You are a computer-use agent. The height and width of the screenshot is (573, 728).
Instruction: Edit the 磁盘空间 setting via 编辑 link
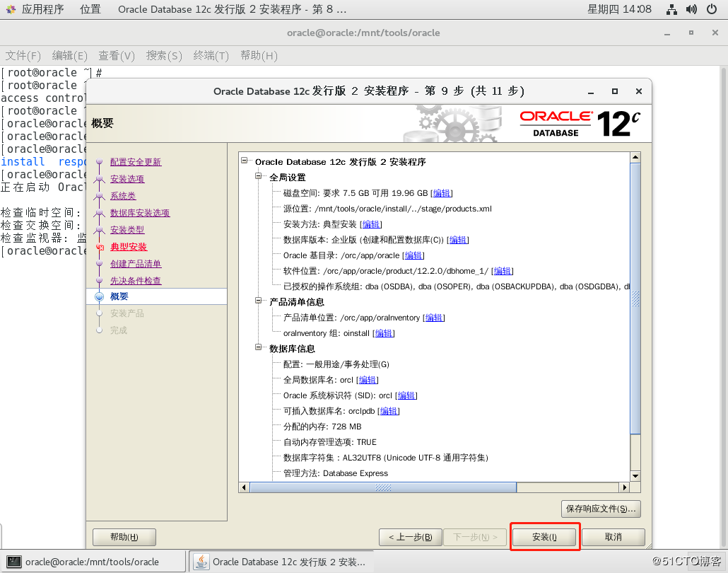point(442,193)
